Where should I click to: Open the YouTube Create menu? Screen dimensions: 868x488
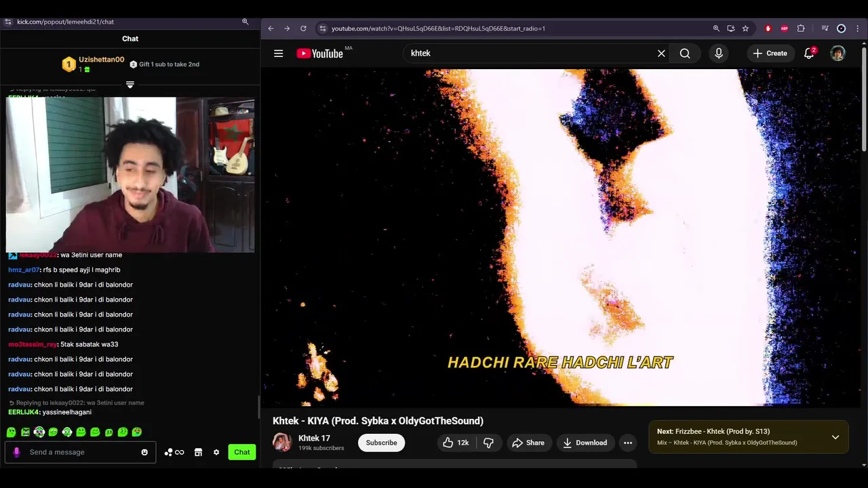point(770,54)
